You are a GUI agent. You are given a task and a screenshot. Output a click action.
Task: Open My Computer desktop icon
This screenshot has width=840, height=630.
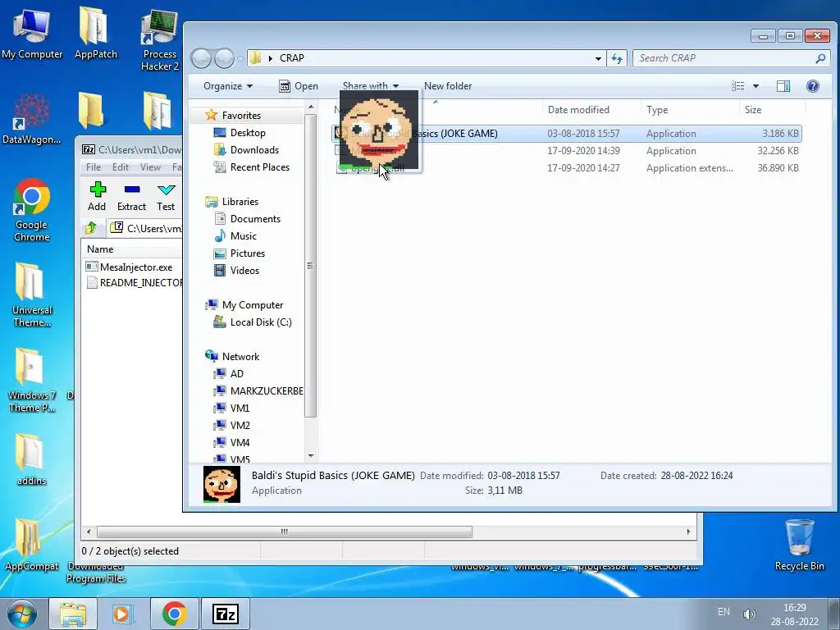tap(32, 33)
